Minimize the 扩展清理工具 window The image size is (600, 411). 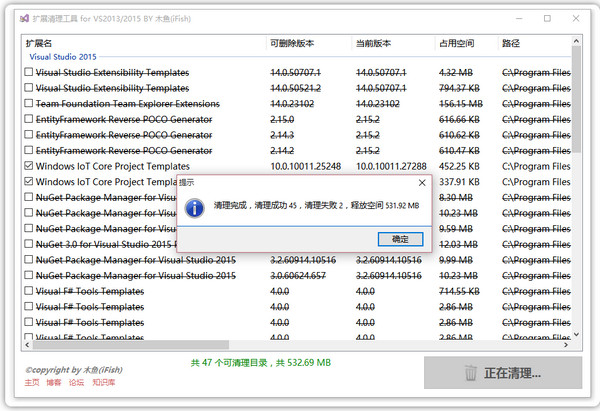(519, 18)
